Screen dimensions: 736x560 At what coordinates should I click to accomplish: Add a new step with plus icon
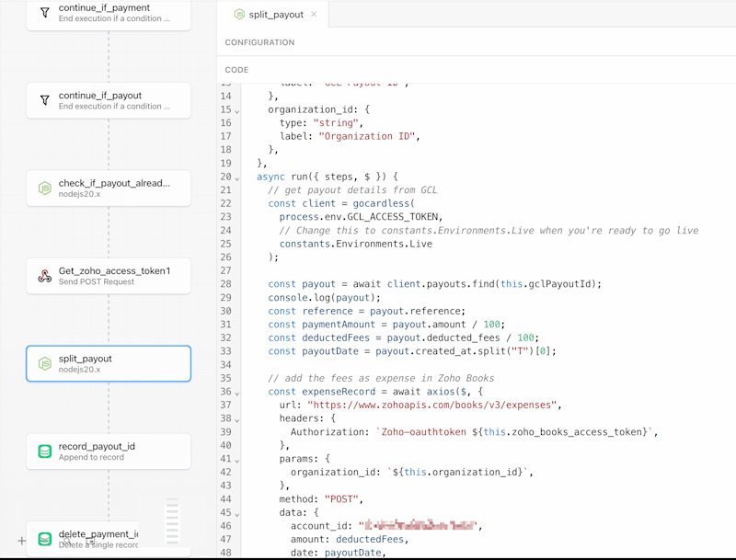pos(21,541)
